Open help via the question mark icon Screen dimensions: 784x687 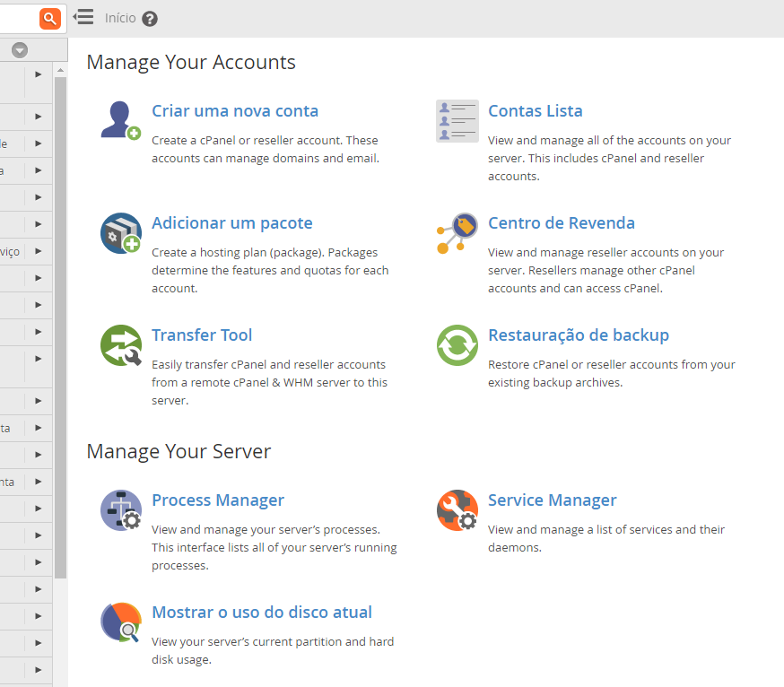[x=150, y=19]
